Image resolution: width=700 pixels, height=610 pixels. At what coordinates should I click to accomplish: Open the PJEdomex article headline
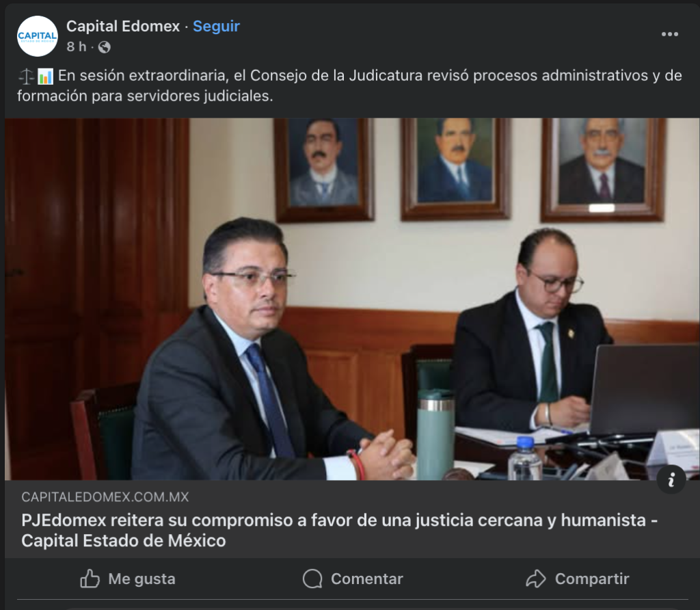(339, 530)
